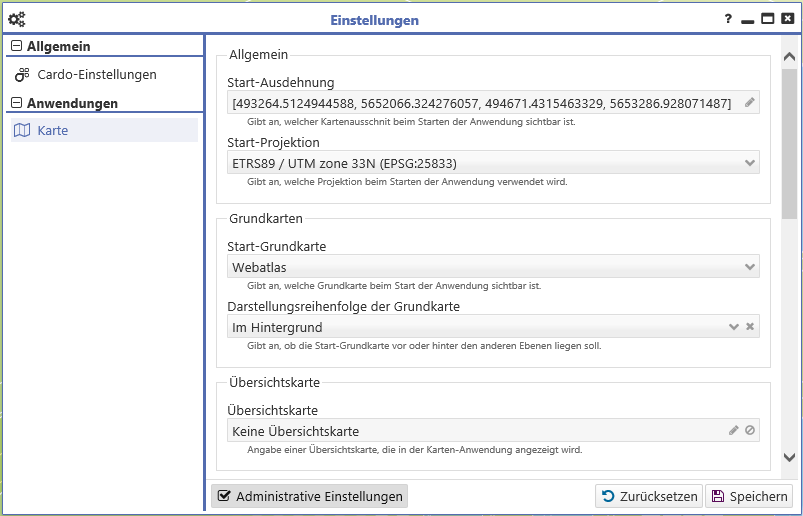Click the gears icon in the title bar

(x=17, y=19)
